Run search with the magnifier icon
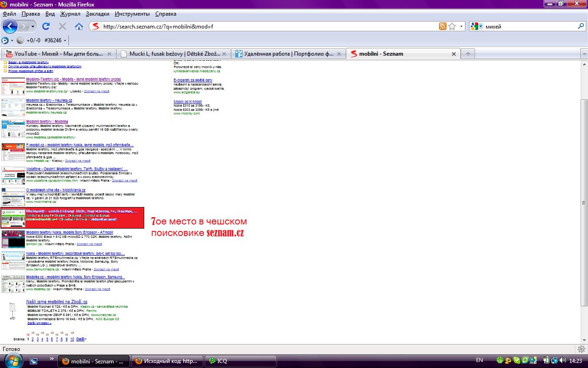This screenshot has height=368, width=588. click(x=581, y=26)
